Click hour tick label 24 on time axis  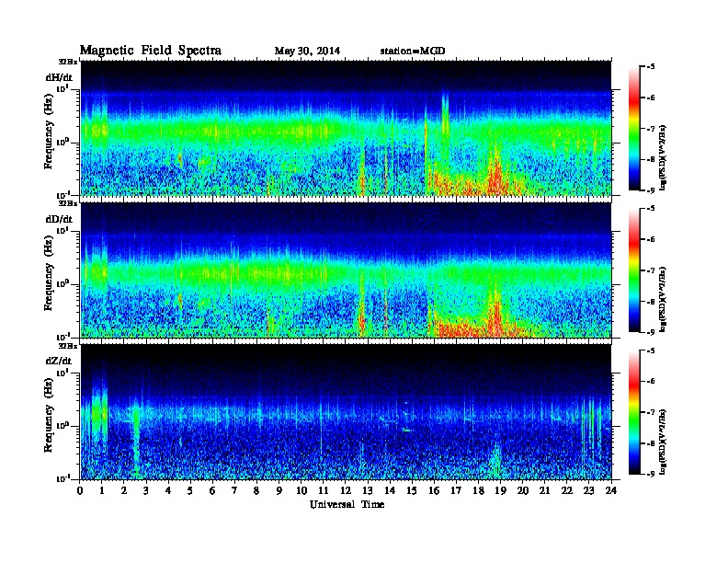click(611, 490)
